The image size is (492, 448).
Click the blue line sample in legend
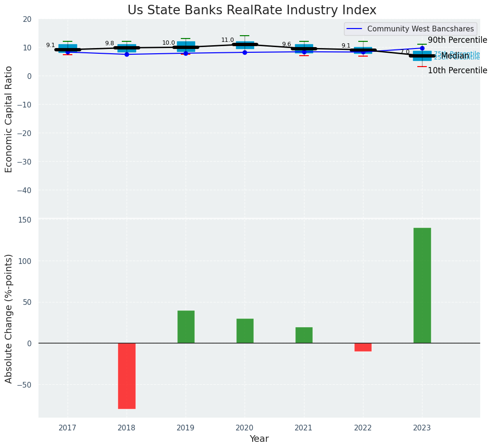point(355,29)
